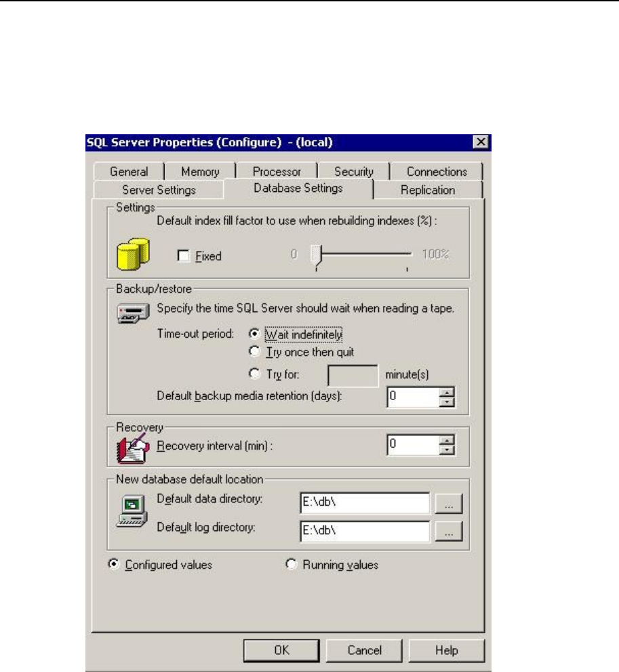Image resolution: width=619 pixels, height=672 pixels.
Task: Select Running values radio button
Action: click(x=291, y=564)
